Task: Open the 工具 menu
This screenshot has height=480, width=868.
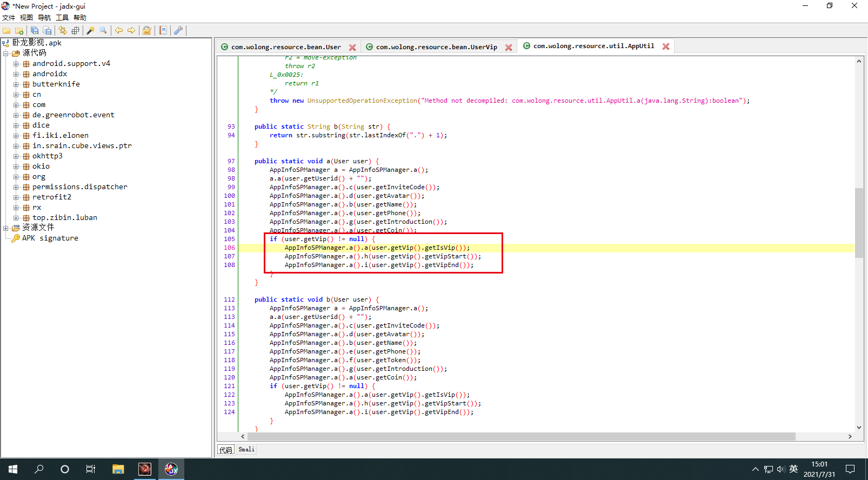Action: point(62,18)
